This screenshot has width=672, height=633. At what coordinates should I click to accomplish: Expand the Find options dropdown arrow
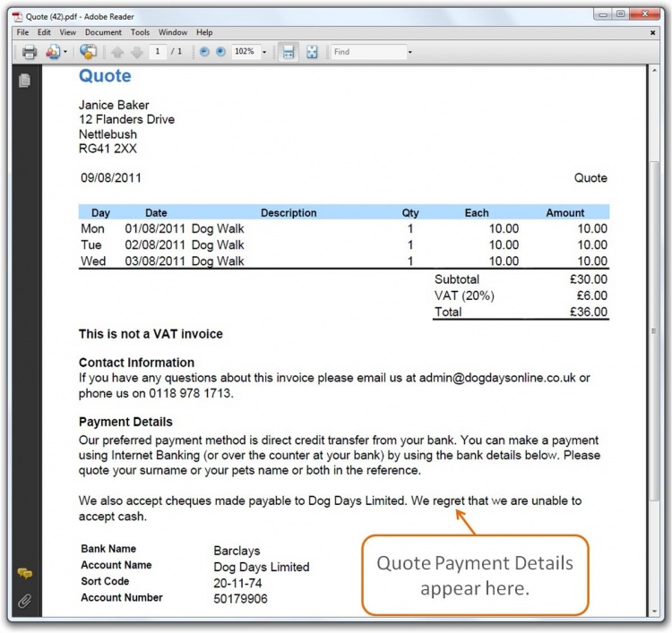coord(409,52)
